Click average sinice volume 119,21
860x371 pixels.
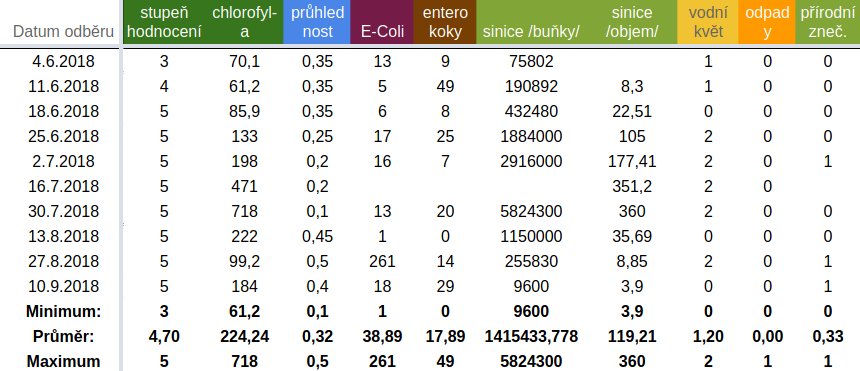pyautogui.click(x=632, y=336)
